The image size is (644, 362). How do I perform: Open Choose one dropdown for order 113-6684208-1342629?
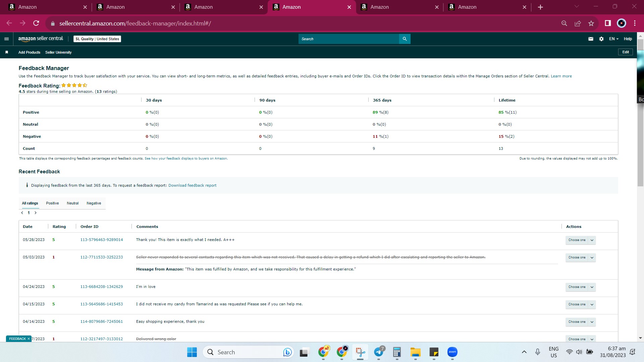click(x=580, y=287)
